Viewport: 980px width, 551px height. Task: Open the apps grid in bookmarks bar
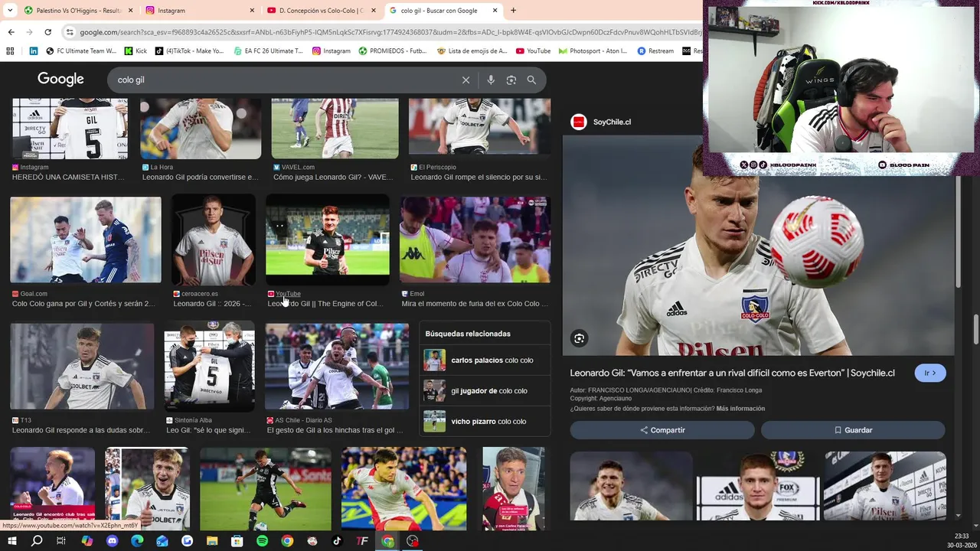pyautogui.click(x=10, y=51)
